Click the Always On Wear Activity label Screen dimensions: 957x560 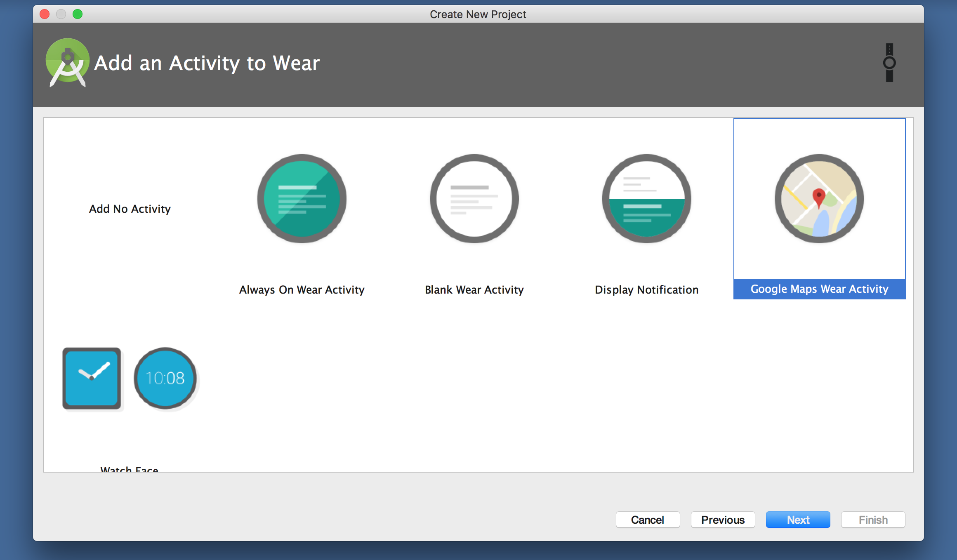pos(302,290)
